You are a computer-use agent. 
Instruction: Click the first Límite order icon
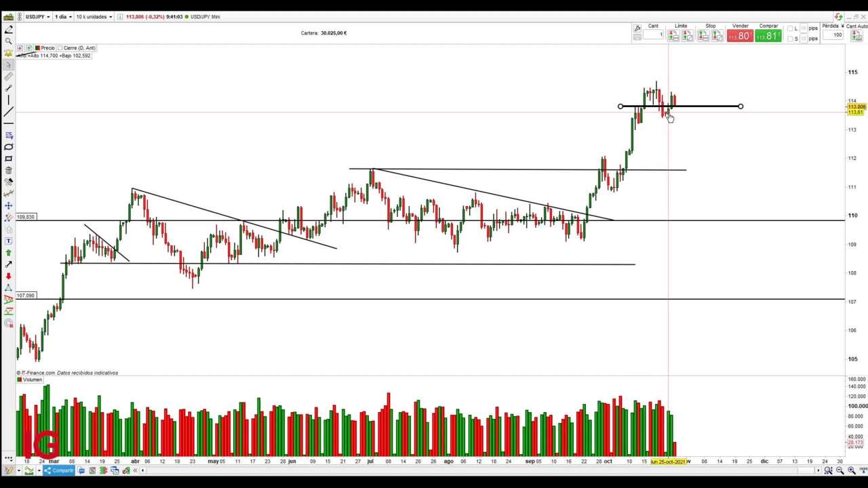673,35
